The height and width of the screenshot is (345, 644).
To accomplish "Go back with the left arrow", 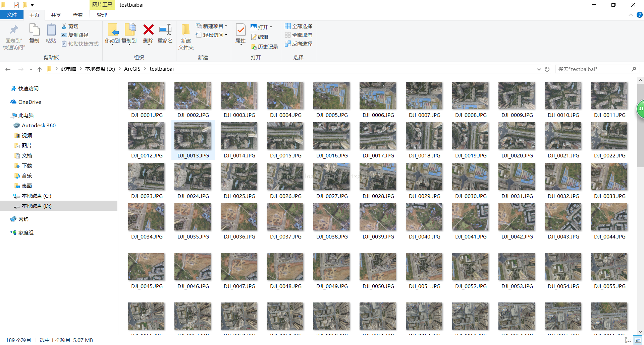I will (8, 69).
